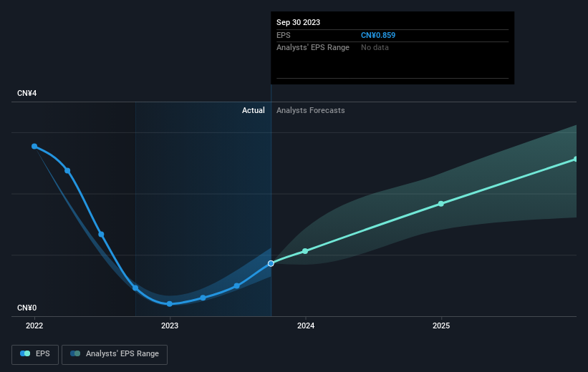Select the 2025 forecast data point
This screenshot has height=372, width=588.
[x=441, y=204]
